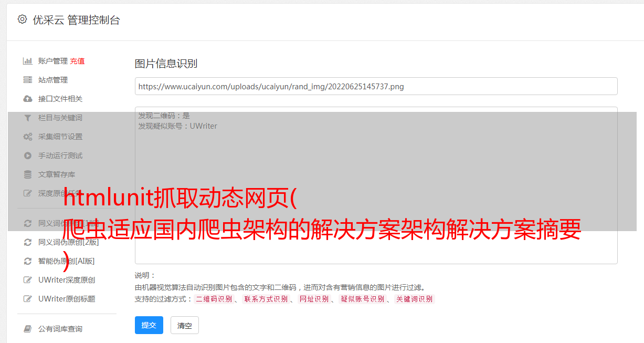Screen dimensions: 644x343
Task: Open UWriter深度原创 page
Action: point(67,280)
